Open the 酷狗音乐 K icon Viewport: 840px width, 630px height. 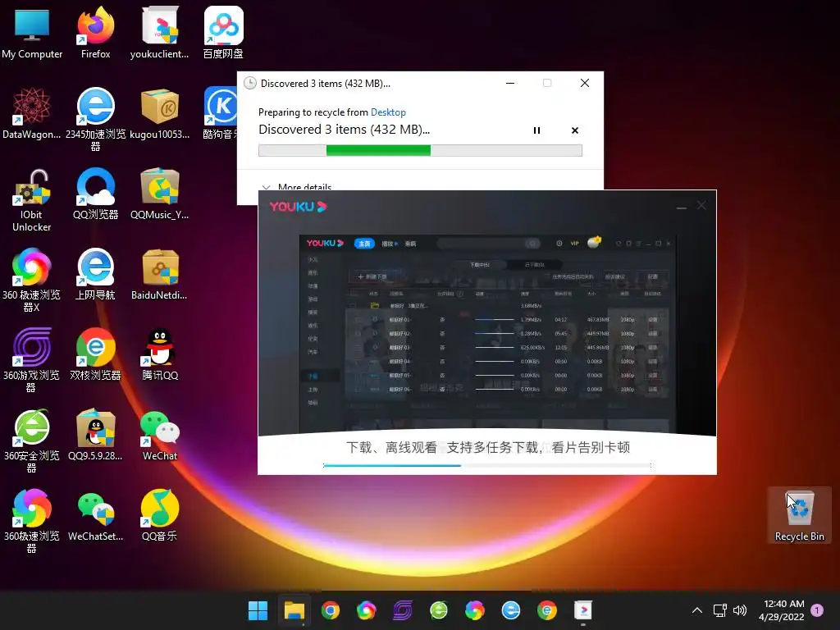221,113
